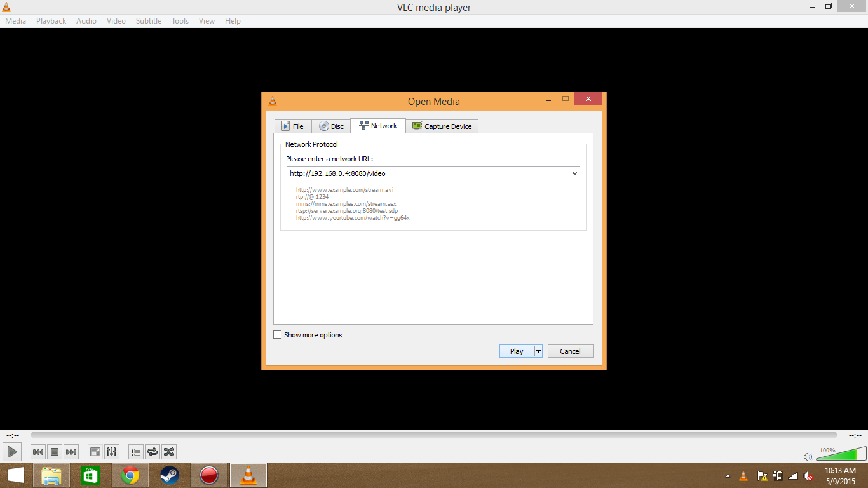Screen dimensions: 868x488
Task: Expand the network URL history dropdown
Action: point(574,173)
